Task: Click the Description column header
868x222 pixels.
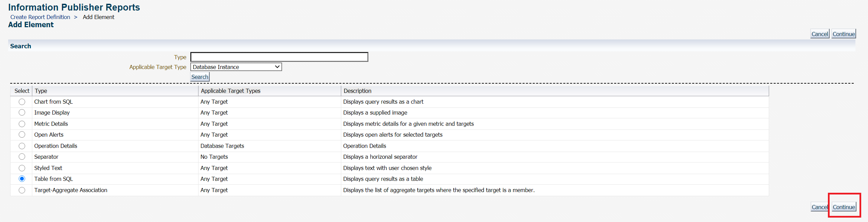Action: point(357,91)
